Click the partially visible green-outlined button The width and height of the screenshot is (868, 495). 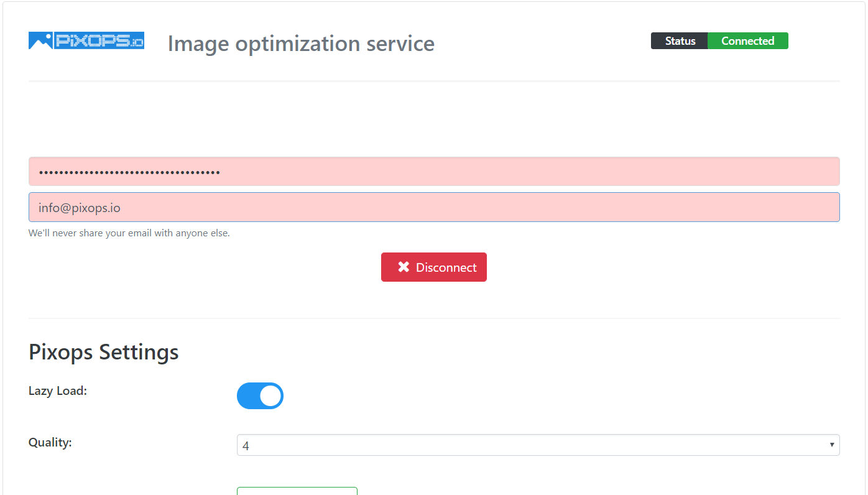coord(297,492)
